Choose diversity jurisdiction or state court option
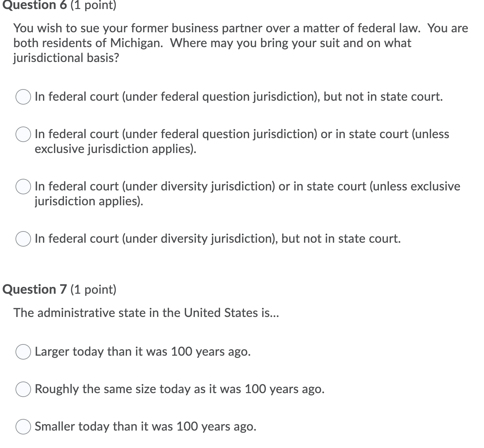 (23, 187)
